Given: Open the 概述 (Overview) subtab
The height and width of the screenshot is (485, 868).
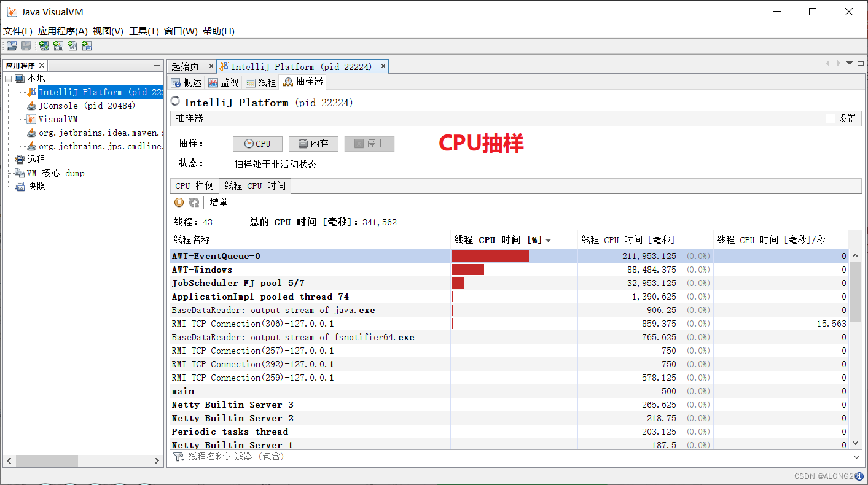Looking at the screenshot, I should pos(186,82).
